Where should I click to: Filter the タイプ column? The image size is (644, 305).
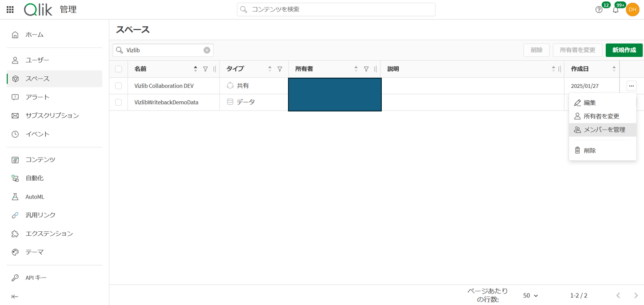(280, 69)
